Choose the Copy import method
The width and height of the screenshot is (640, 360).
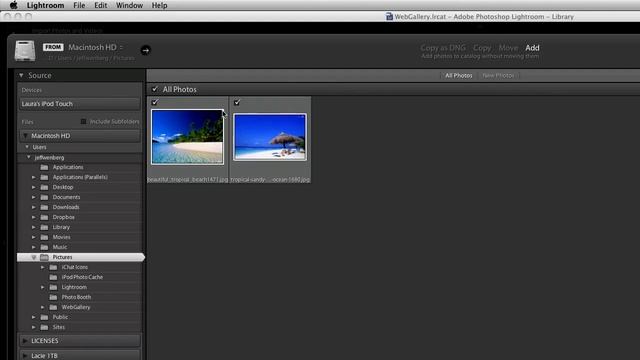coord(482,48)
